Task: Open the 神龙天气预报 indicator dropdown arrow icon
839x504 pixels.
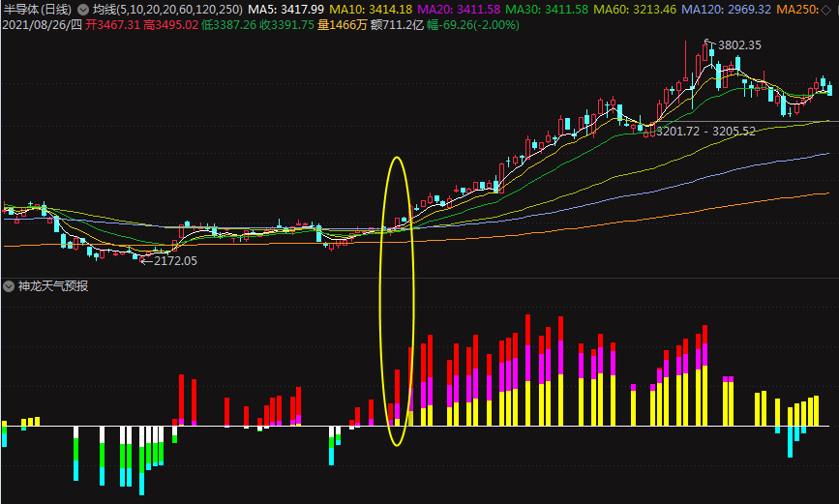Action: pos(8,286)
